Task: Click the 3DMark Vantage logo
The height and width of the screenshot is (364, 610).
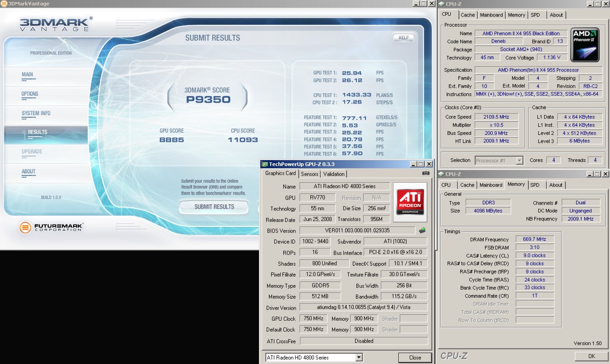Action: [x=56, y=24]
